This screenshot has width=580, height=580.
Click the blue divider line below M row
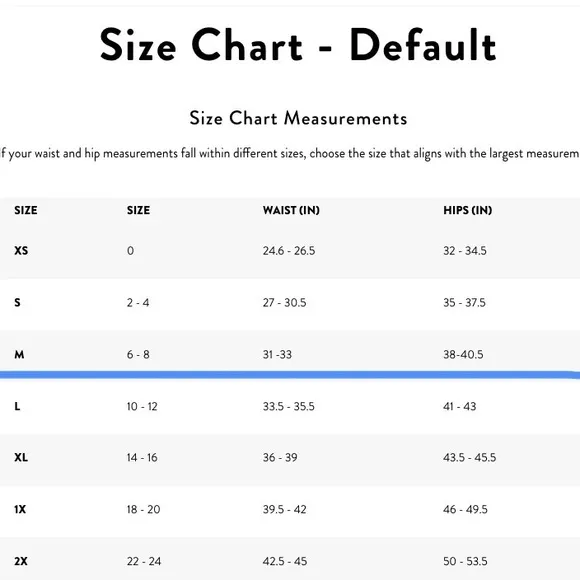[290, 375]
